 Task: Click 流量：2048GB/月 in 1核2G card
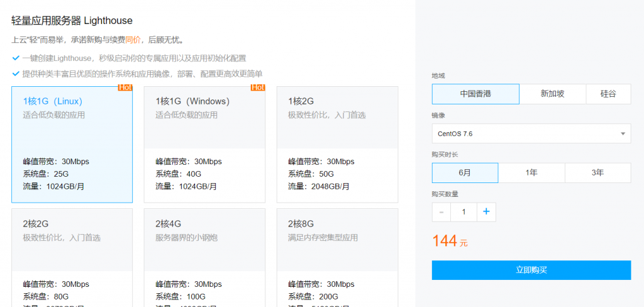319,187
